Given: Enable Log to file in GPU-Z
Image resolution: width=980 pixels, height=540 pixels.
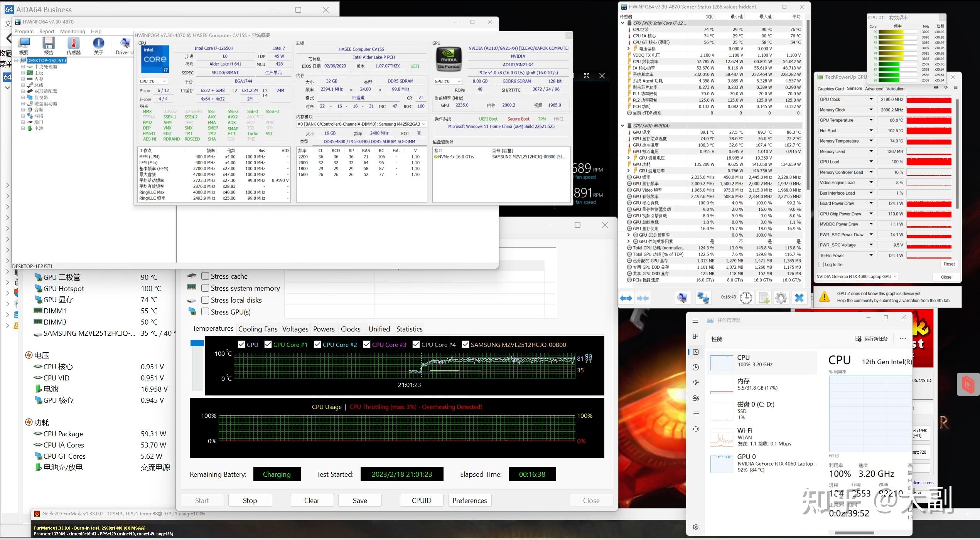Looking at the screenshot, I should (x=821, y=264).
